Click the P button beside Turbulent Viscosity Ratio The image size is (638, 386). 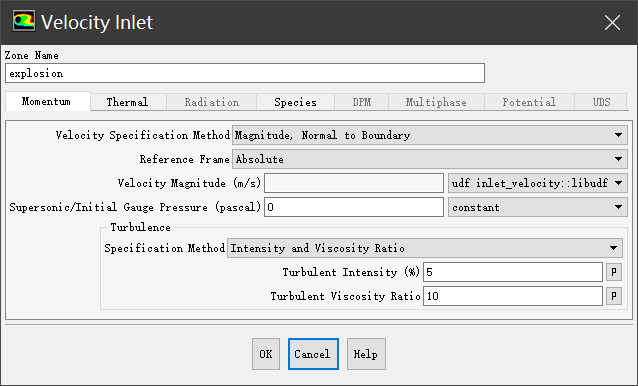pyautogui.click(x=614, y=296)
